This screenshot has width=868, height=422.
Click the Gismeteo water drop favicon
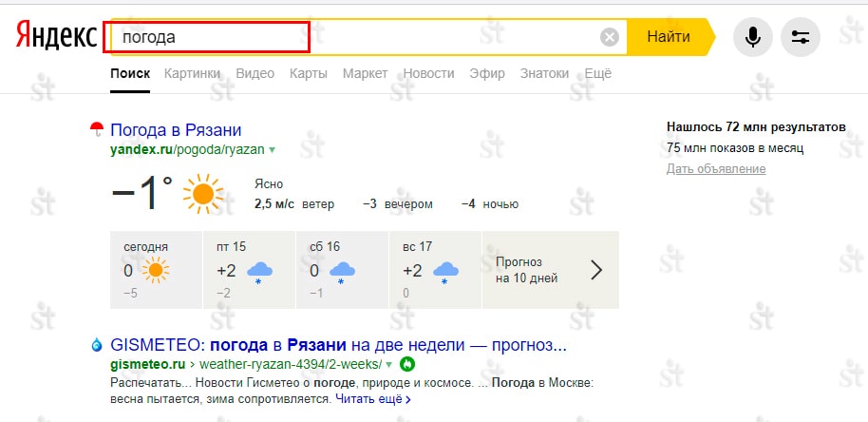97,346
